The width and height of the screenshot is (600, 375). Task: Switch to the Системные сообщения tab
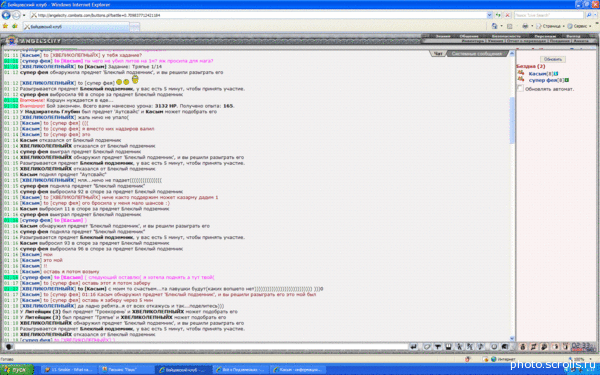pyautogui.click(x=477, y=54)
